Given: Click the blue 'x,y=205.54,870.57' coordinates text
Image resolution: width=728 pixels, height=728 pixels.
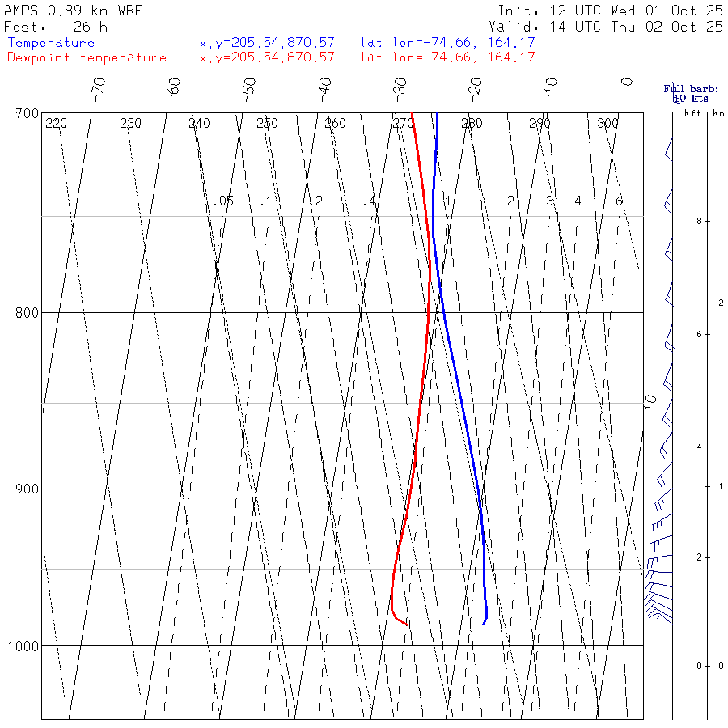Looking at the screenshot, I should [x=267, y=43].
